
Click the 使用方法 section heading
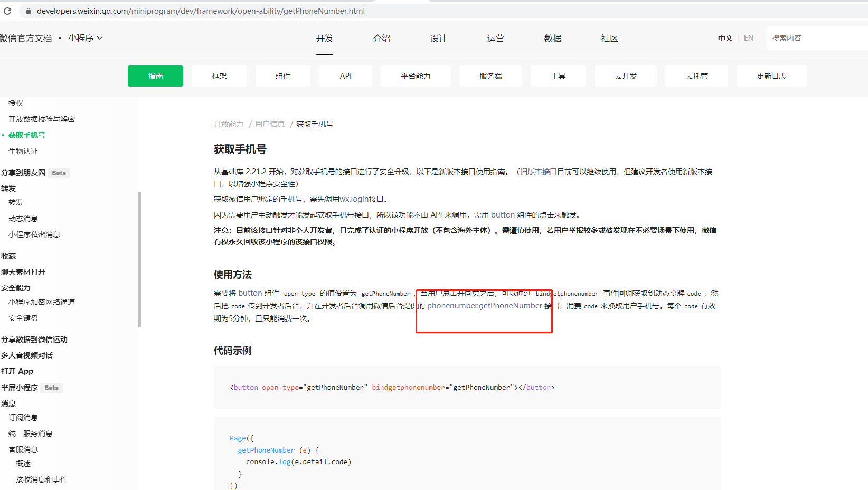[x=233, y=275]
